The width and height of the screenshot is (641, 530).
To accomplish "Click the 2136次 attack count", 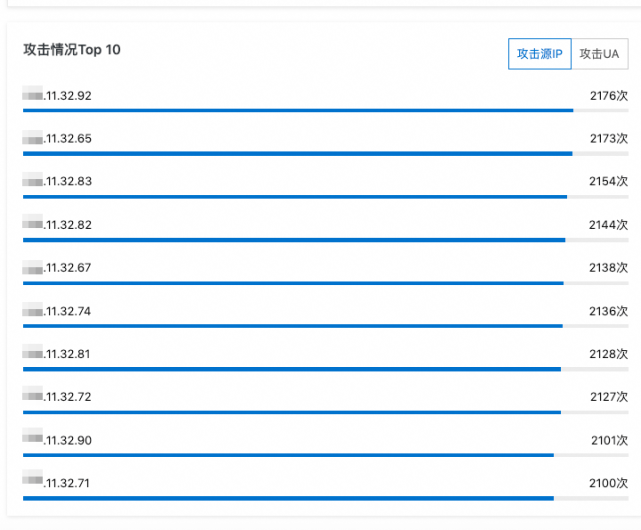I will click(x=608, y=311).
